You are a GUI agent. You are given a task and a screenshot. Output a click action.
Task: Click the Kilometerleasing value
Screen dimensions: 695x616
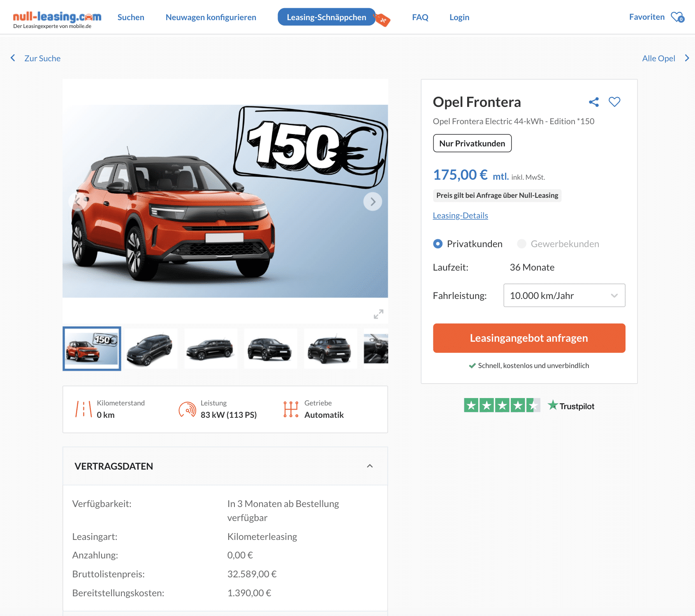click(262, 537)
